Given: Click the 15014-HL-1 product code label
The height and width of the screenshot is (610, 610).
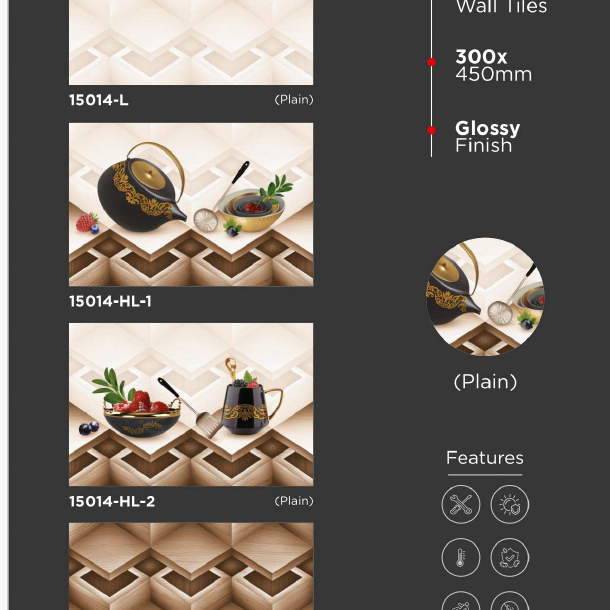Looking at the screenshot, I should [x=110, y=301].
